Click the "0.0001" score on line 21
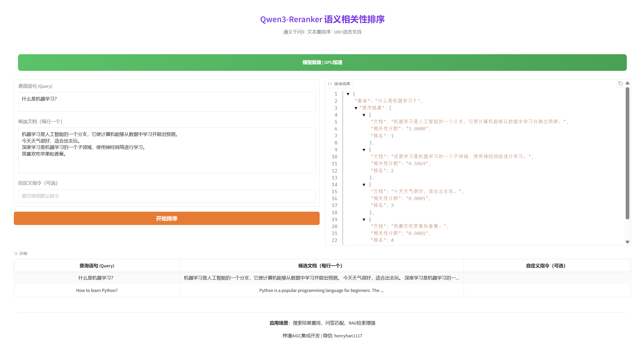Image resolution: width=644 pixels, height=347 pixels. click(417, 233)
